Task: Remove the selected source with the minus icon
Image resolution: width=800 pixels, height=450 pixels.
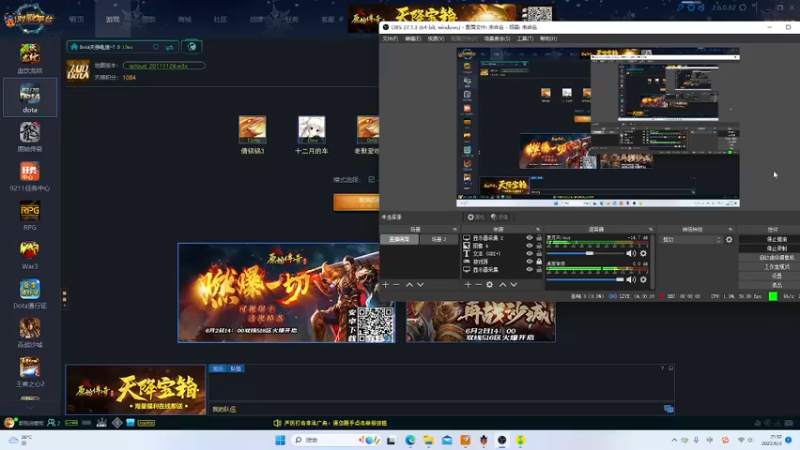Action: [x=479, y=284]
